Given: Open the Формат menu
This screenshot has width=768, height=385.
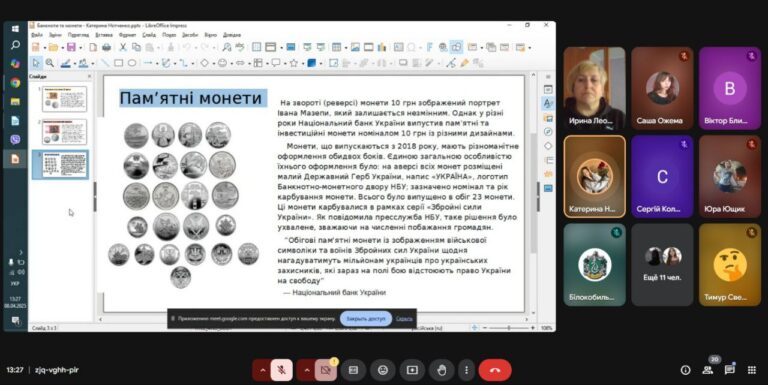Looking at the screenshot, I should pos(127,35).
